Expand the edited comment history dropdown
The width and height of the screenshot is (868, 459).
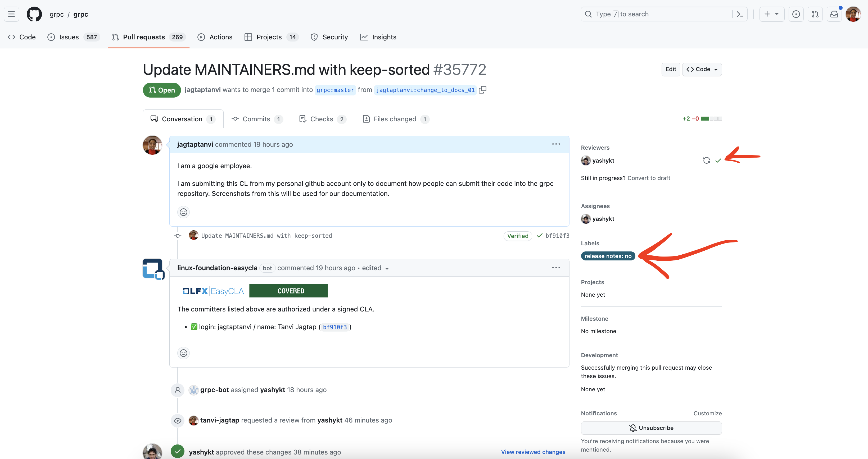387,268
